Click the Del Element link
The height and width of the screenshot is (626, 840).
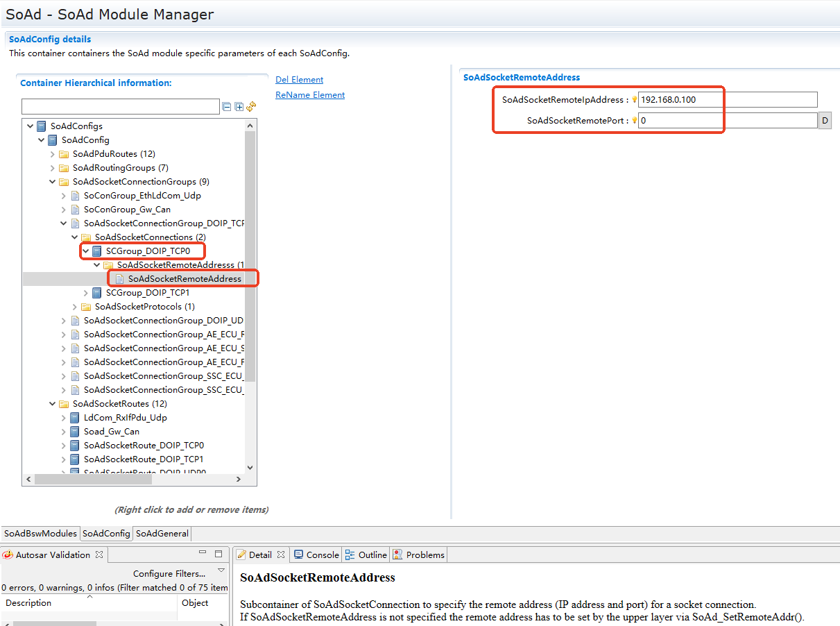[299, 80]
